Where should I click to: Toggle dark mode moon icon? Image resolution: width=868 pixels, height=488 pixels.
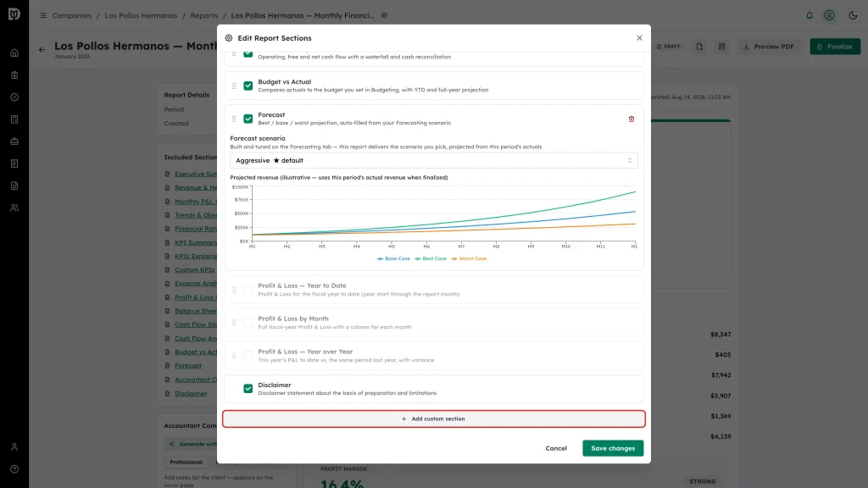click(853, 15)
